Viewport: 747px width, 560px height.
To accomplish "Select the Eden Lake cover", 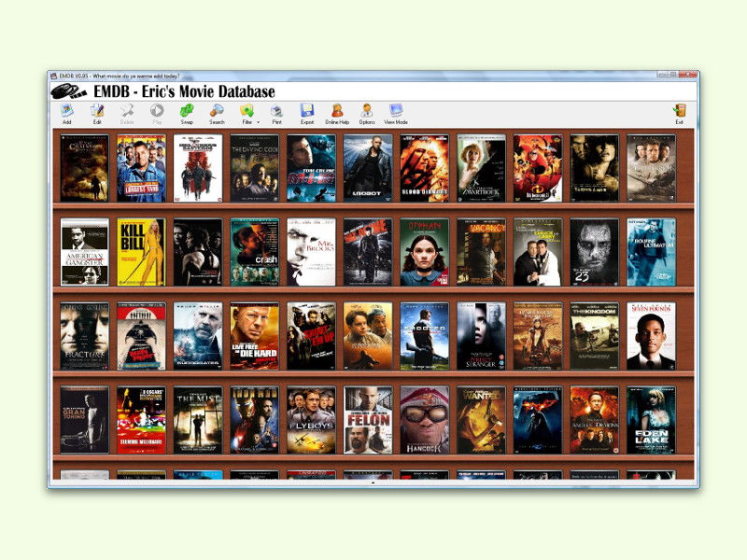I will click(x=651, y=420).
